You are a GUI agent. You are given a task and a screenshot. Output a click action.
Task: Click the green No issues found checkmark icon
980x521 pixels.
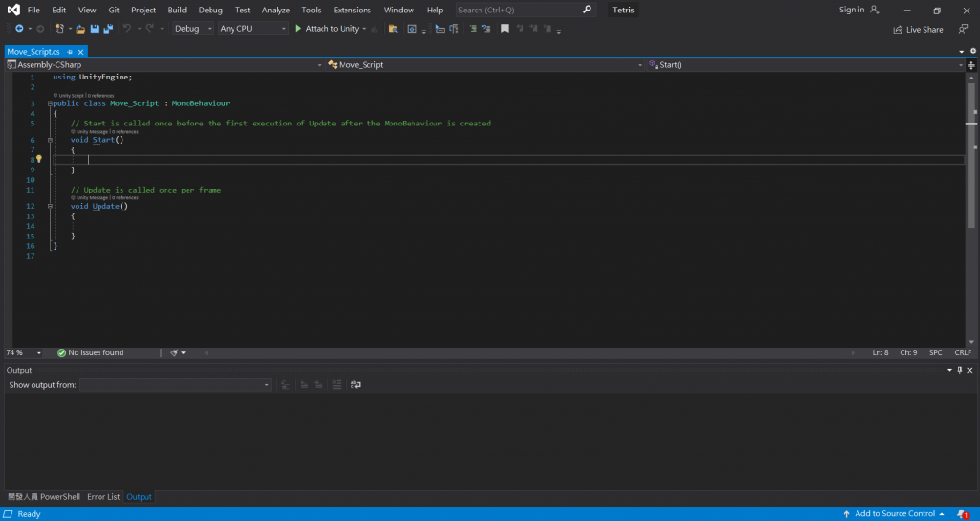coord(61,352)
